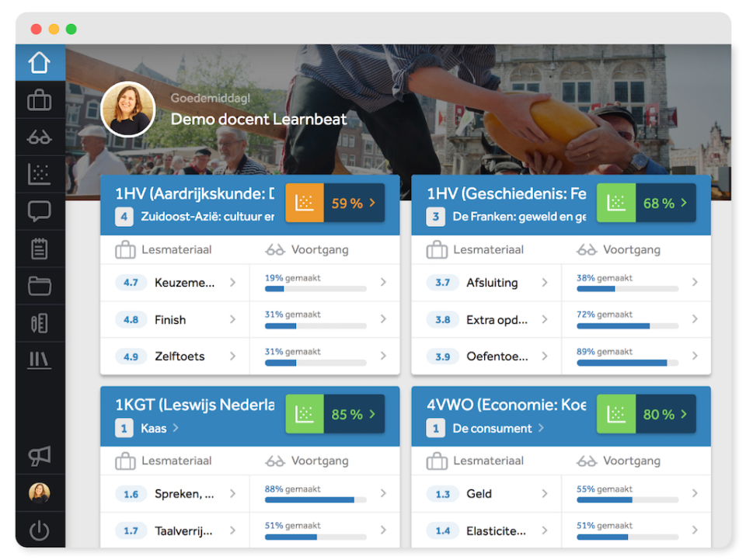Select the Home icon in the sidebar
746x560 pixels.
tap(40, 62)
